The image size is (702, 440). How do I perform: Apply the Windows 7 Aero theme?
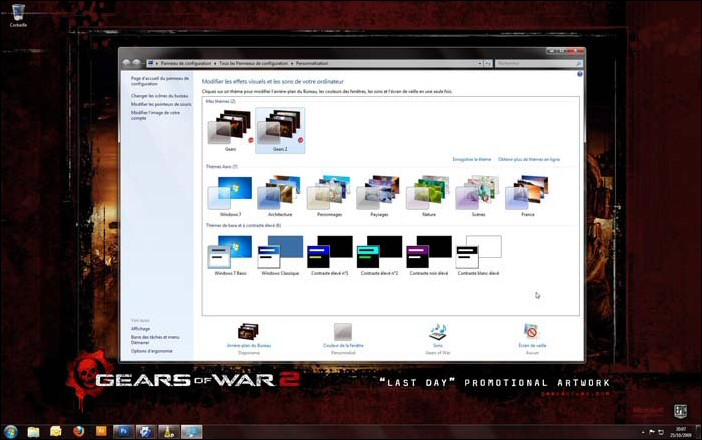pos(231,196)
